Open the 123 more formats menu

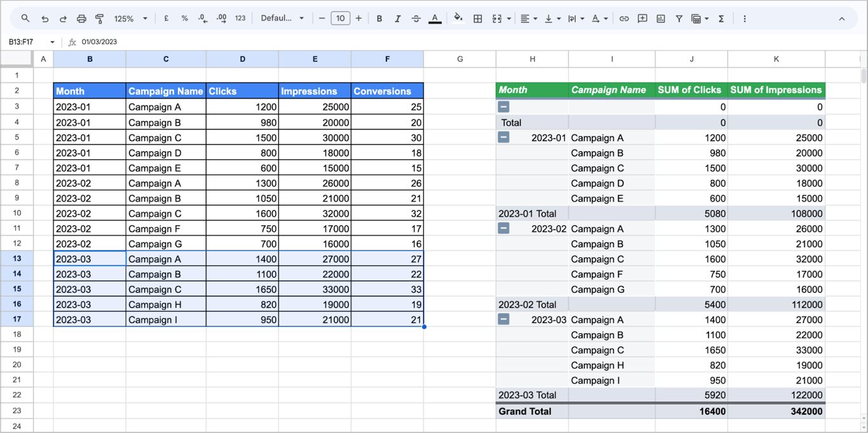(x=240, y=18)
